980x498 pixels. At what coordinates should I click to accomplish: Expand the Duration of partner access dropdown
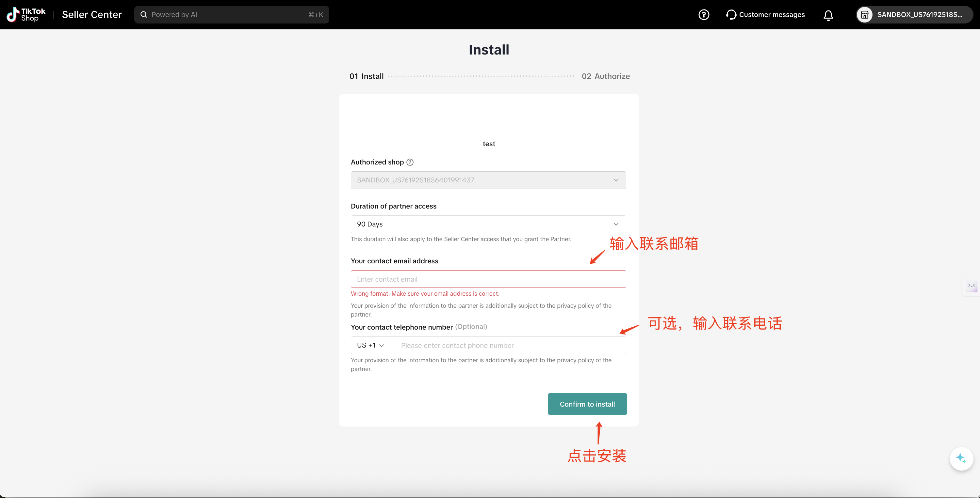click(x=488, y=224)
